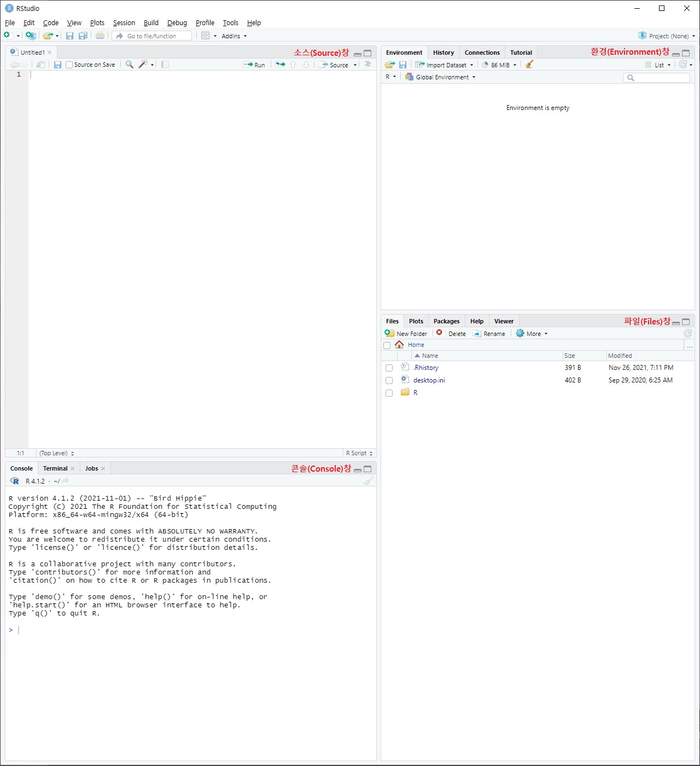Click the Go to file/function field

pyautogui.click(x=153, y=36)
